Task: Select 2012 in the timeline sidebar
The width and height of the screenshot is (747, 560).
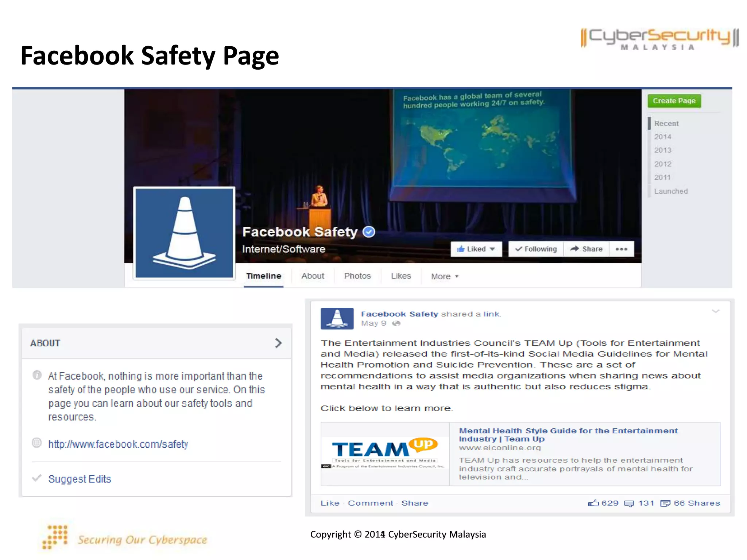Action: pos(662,164)
